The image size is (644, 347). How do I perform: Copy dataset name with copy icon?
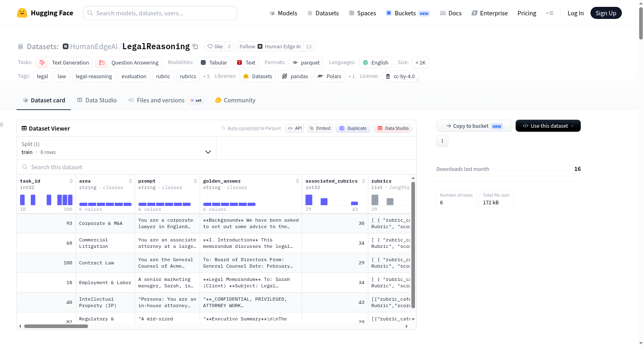click(x=195, y=46)
